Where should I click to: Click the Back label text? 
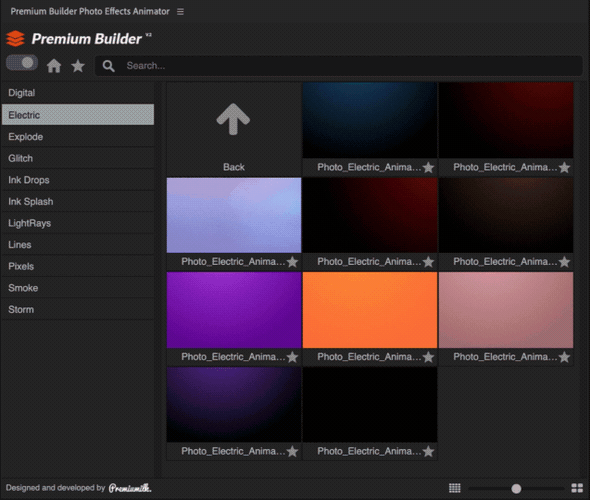(234, 167)
